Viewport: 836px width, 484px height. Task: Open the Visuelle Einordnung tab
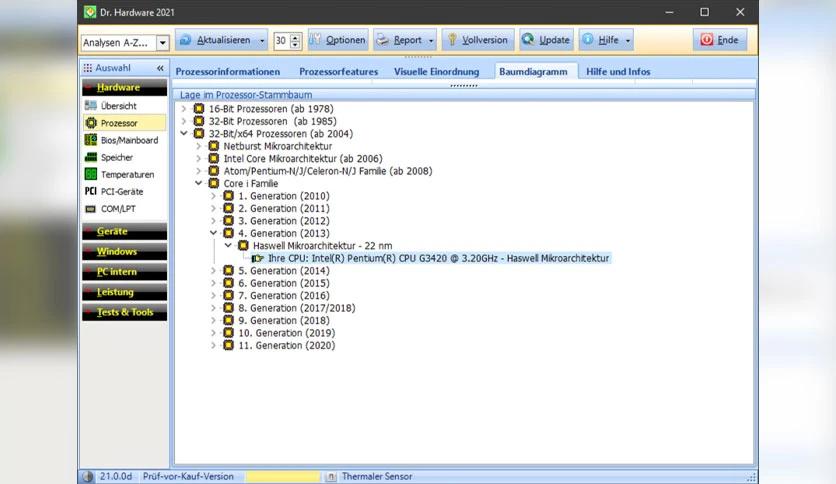coord(437,71)
